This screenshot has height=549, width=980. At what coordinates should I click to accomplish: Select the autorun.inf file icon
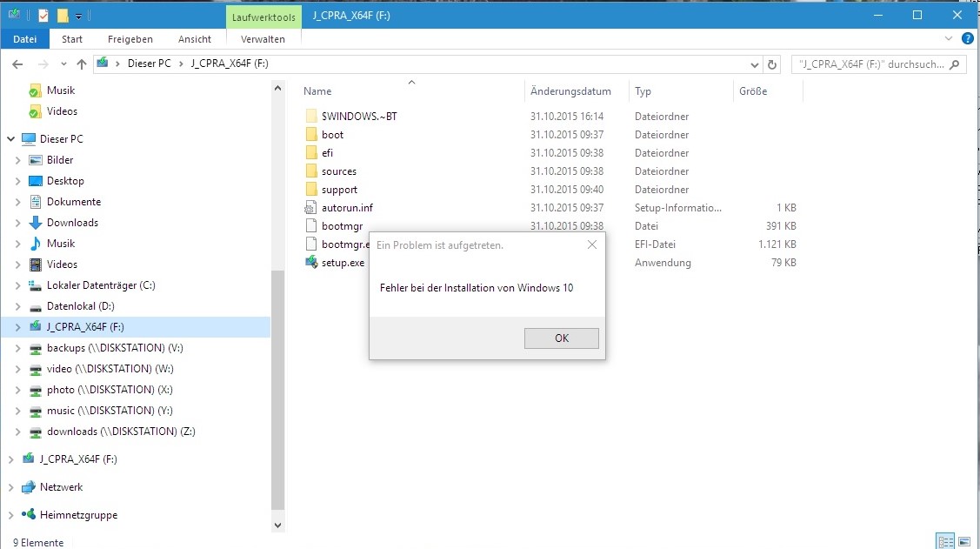coord(311,208)
